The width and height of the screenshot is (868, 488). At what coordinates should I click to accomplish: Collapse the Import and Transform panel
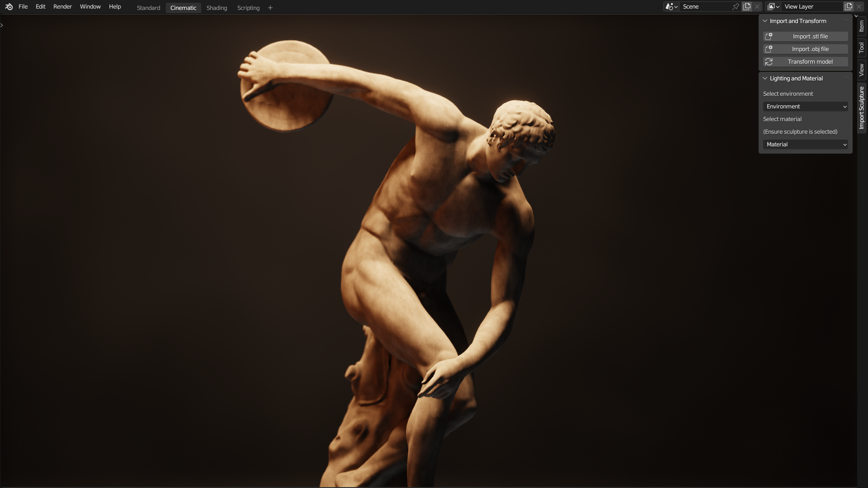tap(765, 21)
